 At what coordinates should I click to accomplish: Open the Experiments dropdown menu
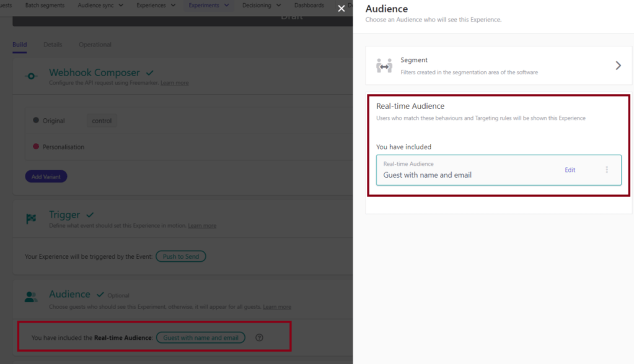[209, 6]
